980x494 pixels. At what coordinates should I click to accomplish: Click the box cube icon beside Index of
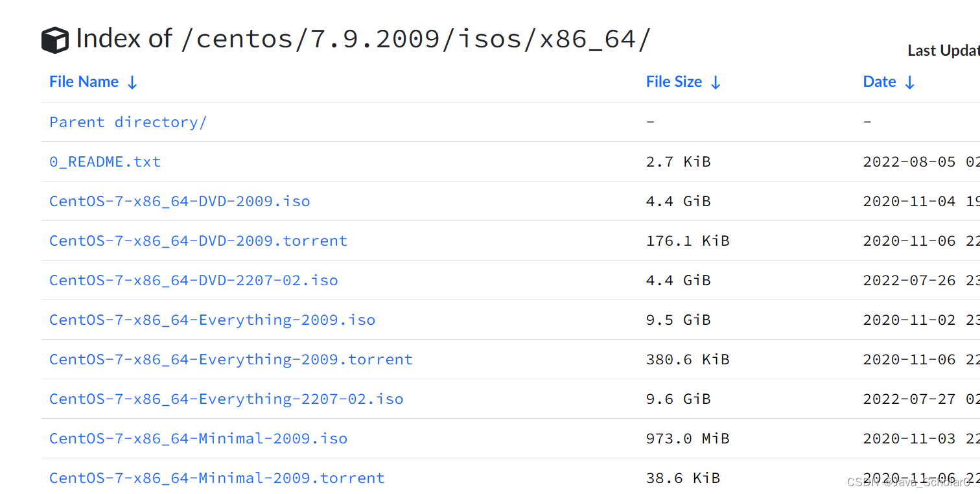click(55, 40)
